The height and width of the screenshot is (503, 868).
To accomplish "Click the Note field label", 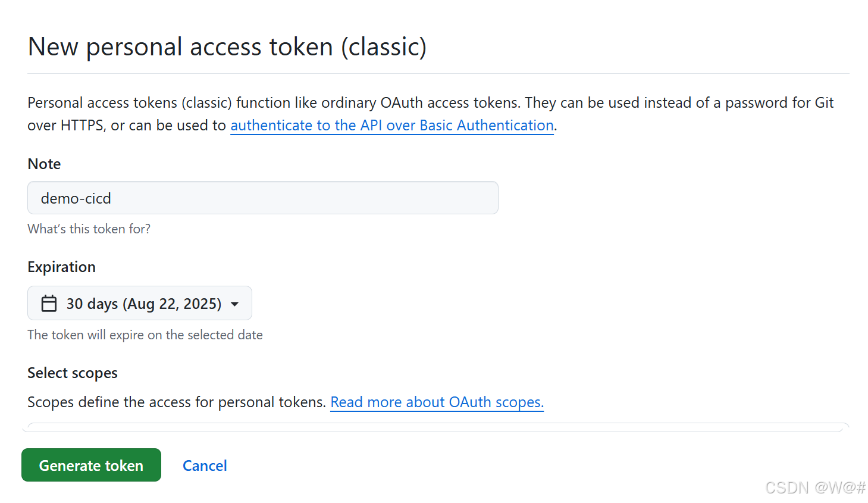I will (x=44, y=164).
